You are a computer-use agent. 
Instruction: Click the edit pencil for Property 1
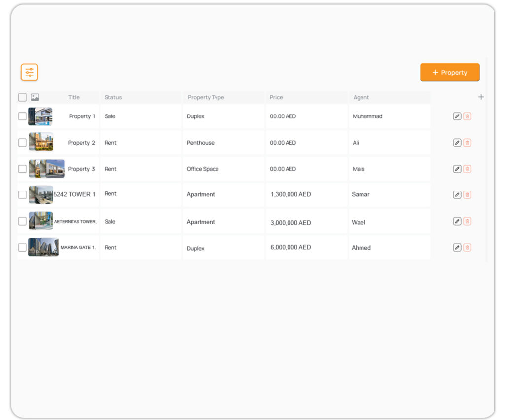(x=457, y=116)
